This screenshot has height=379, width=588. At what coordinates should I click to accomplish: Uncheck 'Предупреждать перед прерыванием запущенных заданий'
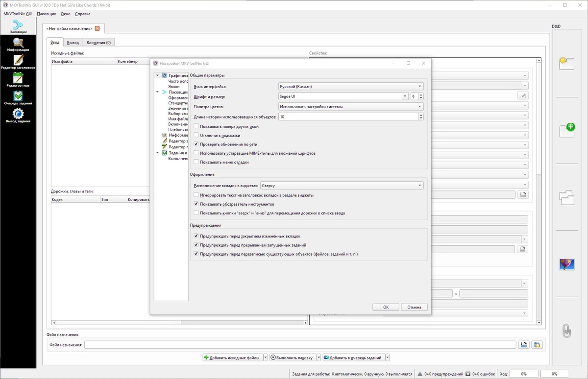point(196,245)
